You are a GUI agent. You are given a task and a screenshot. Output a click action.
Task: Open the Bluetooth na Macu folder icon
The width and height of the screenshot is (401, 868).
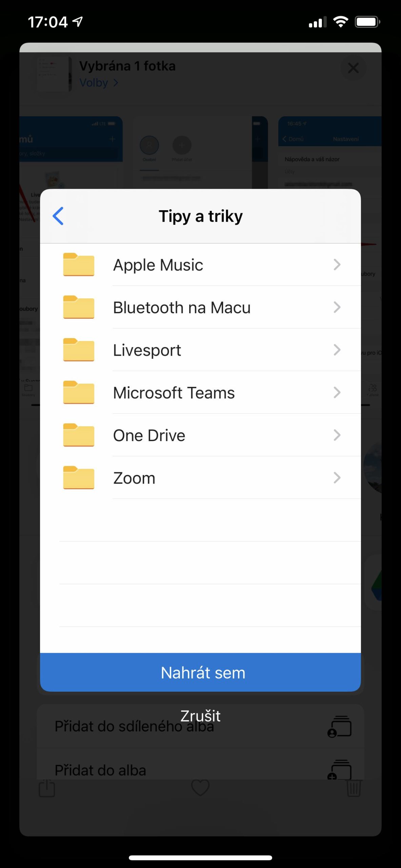point(79,307)
